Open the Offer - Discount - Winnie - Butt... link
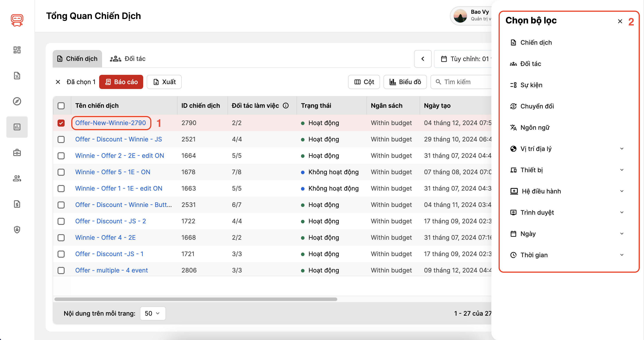Viewport: 644px width, 340px height. (x=123, y=205)
